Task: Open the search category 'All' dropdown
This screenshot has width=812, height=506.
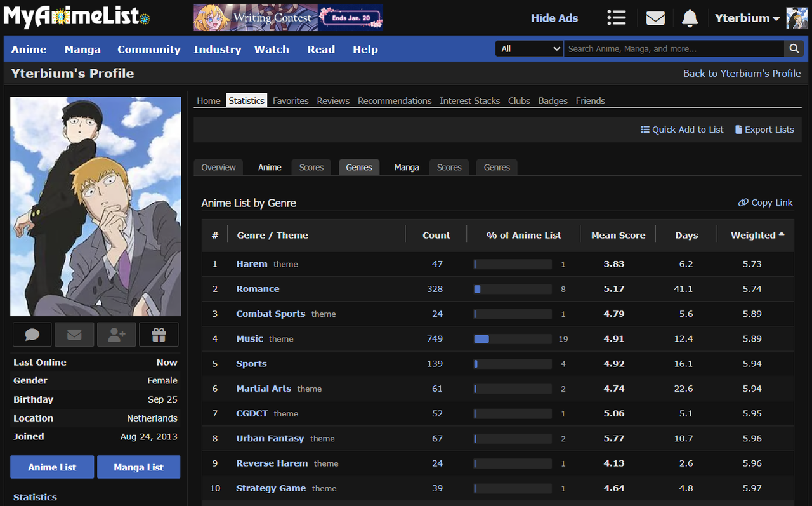Action: click(x=529, y=49)
